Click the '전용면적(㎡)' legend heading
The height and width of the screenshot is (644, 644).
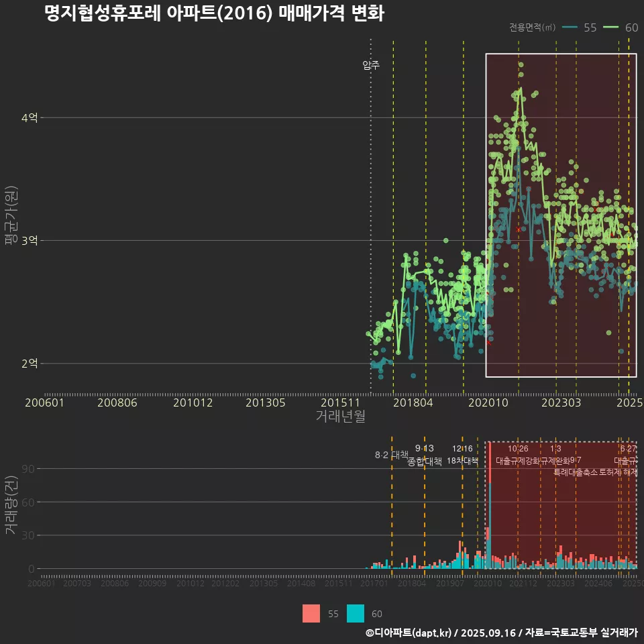coord(532,27)
